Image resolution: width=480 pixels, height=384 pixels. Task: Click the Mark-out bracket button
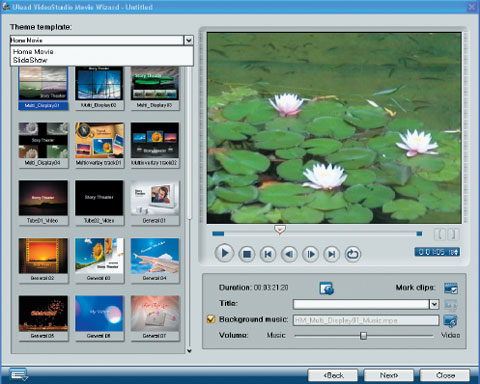click(x=453, y=234)
